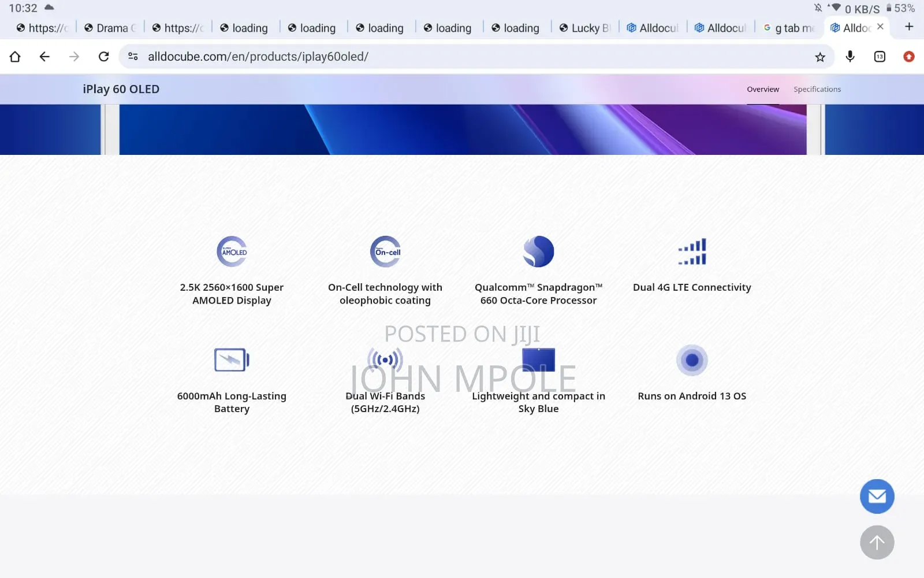Open site information icon beside the URL
The width and height of the screenshot is (924, 578).
(133, 57)
